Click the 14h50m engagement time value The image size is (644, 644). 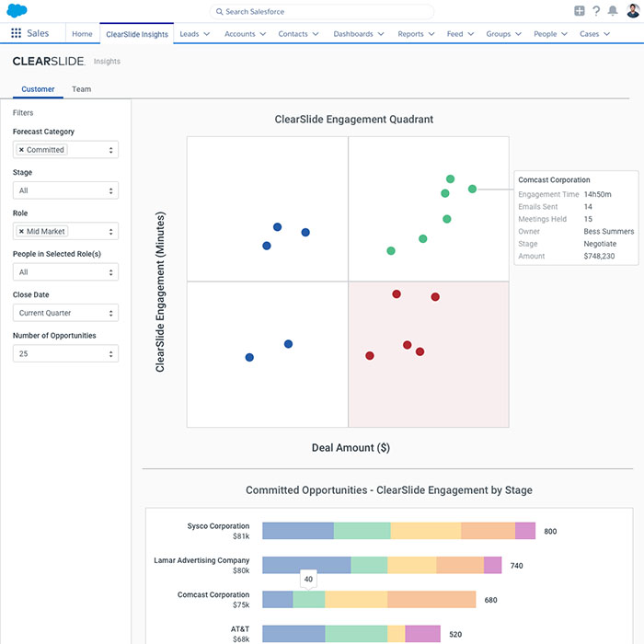597,194
